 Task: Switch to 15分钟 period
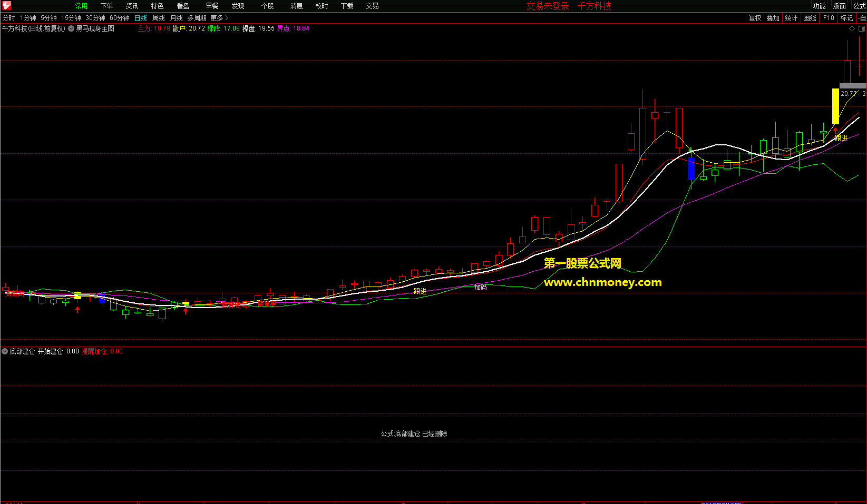[71, 18]
